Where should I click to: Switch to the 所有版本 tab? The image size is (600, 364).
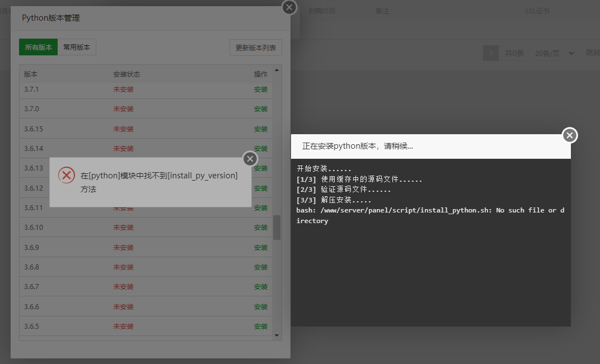coord(38,47)
